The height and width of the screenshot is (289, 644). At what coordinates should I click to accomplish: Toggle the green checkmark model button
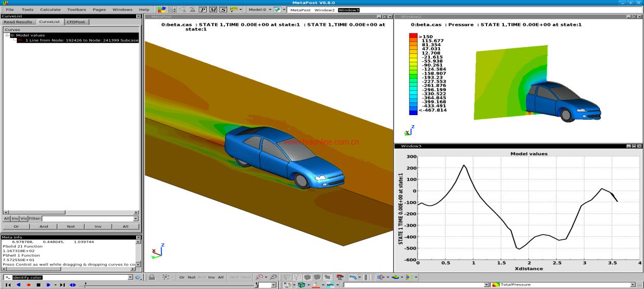277,10
